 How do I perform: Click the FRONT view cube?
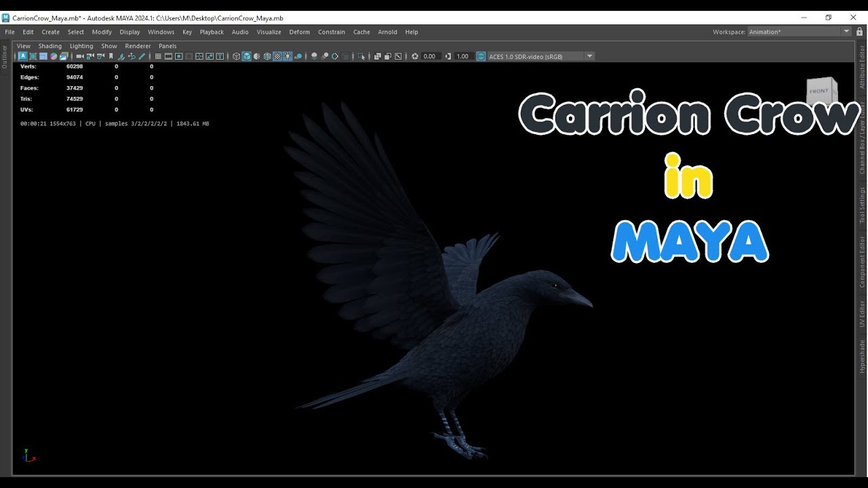point(821,91)
